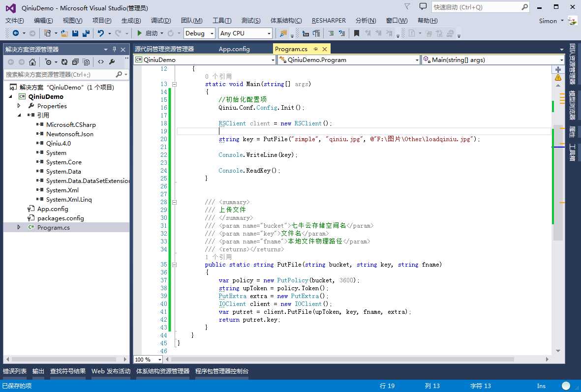The image size is (581, 392).
Task: Click the Find in Files icon
Action: tap(283, 33)
